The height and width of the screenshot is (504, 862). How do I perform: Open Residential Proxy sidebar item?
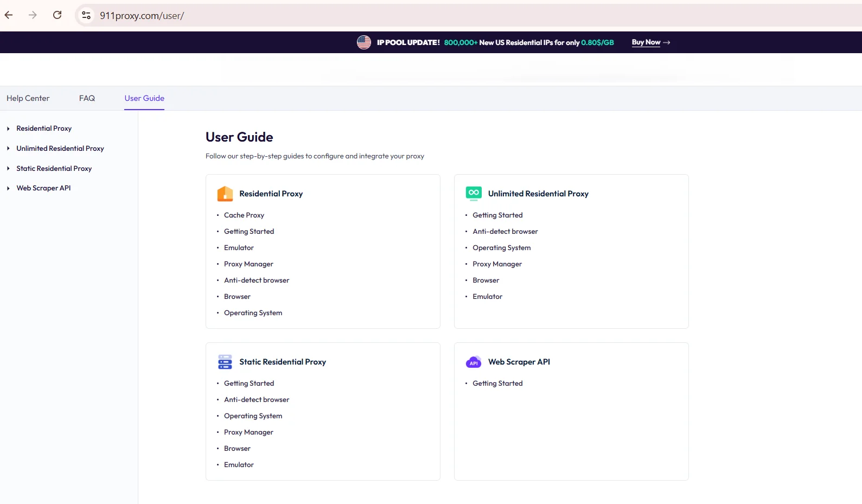(44, 129)
